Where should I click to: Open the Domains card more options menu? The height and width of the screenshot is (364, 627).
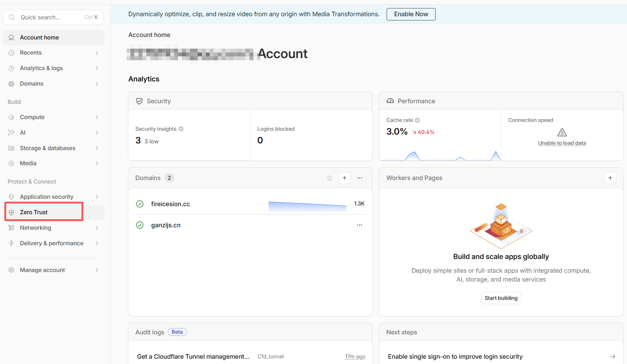pyautogui.click(x=359, y=178)
